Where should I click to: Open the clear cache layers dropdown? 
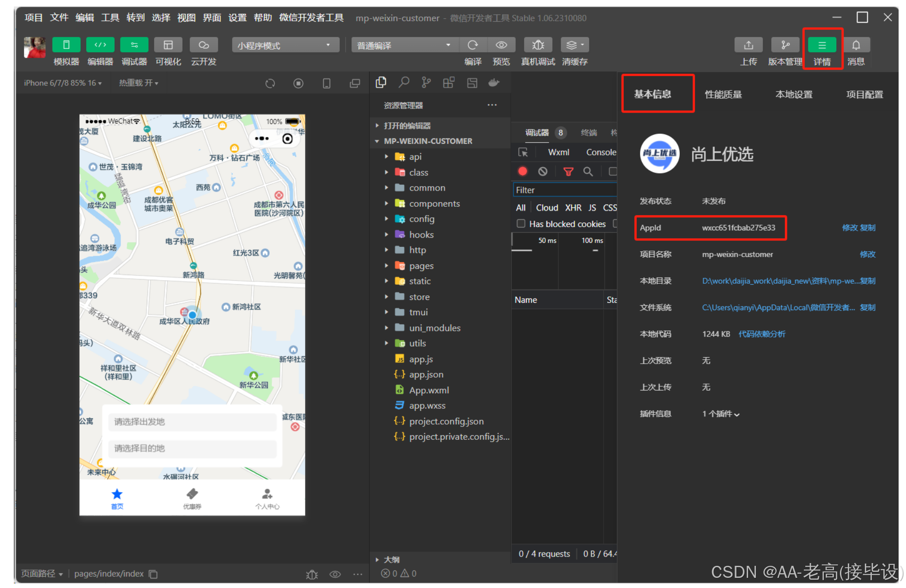[x=575, y=45]
